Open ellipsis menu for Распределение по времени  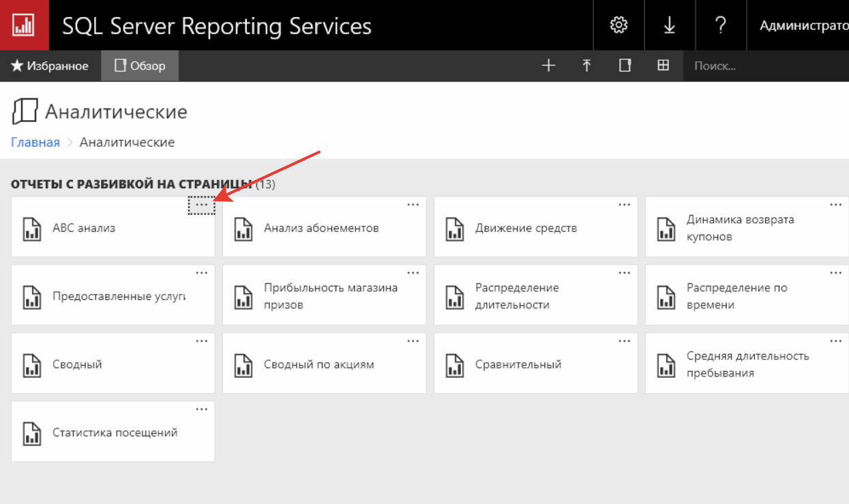[x=836, y=273]
